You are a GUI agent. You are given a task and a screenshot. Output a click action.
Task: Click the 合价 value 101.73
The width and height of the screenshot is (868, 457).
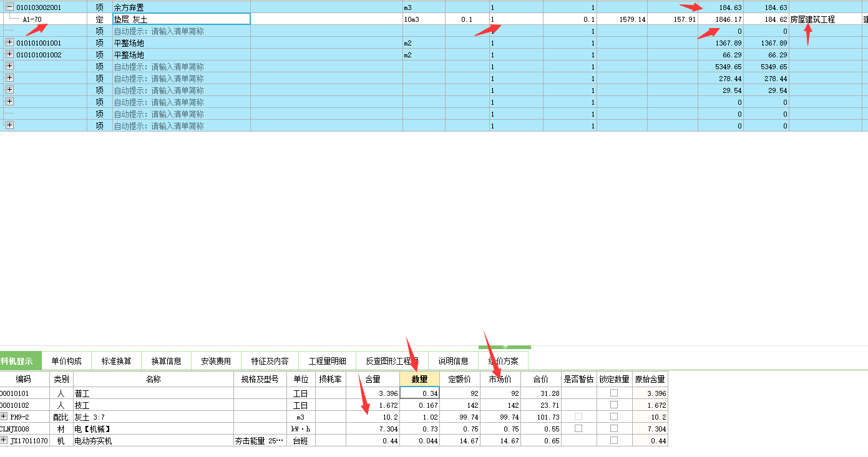540,417
